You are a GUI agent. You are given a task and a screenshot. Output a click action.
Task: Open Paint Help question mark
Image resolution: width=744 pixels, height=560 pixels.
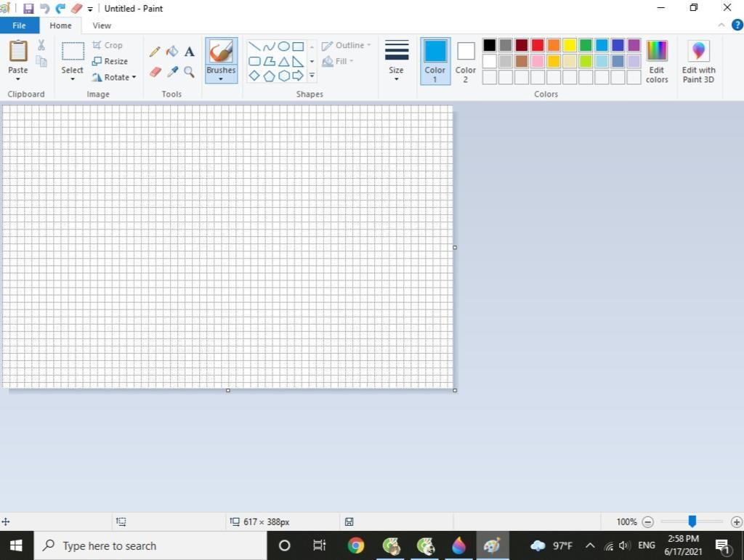click(x=737, y=25)
